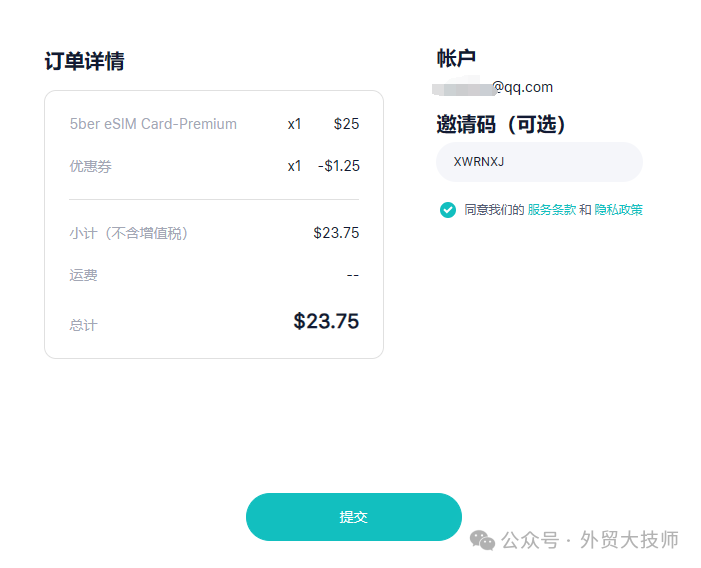
Task: Click the 总计 total label
Action: [83, 325]
